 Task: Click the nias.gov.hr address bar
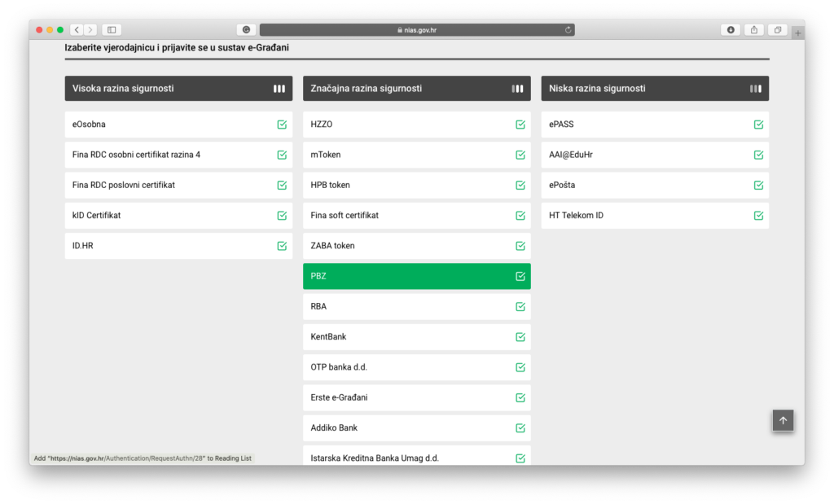(417, 30)
